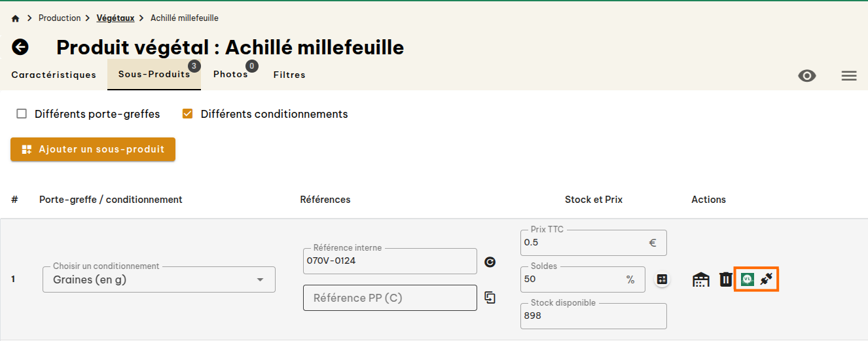Delete sub-product with the trash icon
The image size is (868, 341).
click(x=725, y=279)
